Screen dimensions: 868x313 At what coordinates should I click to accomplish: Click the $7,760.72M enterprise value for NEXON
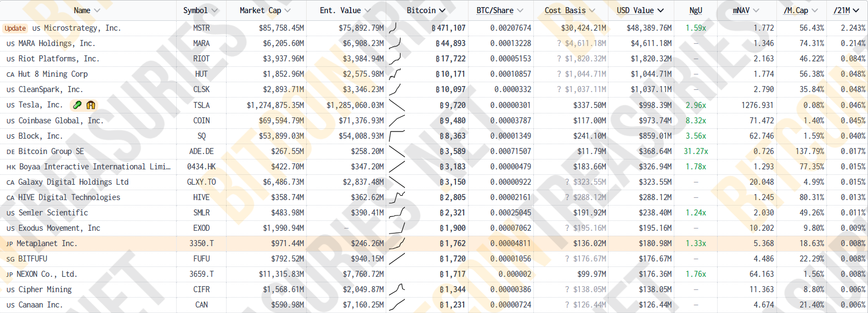click(363, 274)
